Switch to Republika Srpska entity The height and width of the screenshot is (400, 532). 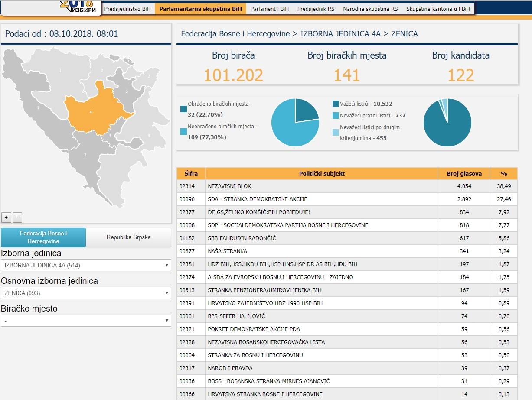pyautogui.click(x=128, y=237)
